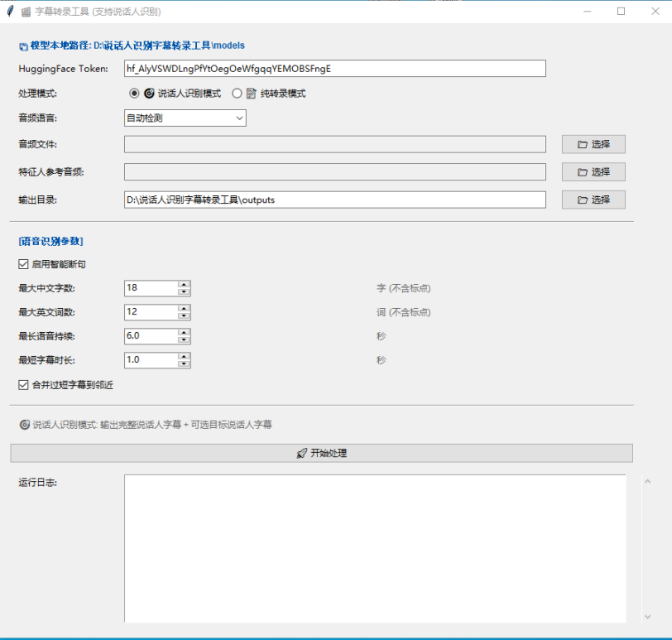Decrease shortest subtitle duration value
The width and height of the screenshot is (672, 640).
click(185, 364)
